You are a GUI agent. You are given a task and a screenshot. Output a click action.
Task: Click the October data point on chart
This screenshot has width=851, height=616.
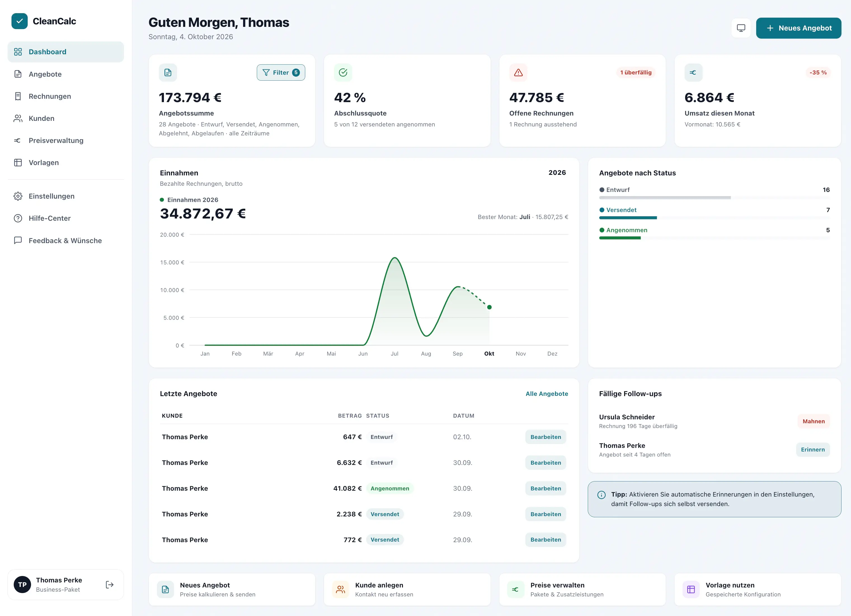(x=489, y=307)
